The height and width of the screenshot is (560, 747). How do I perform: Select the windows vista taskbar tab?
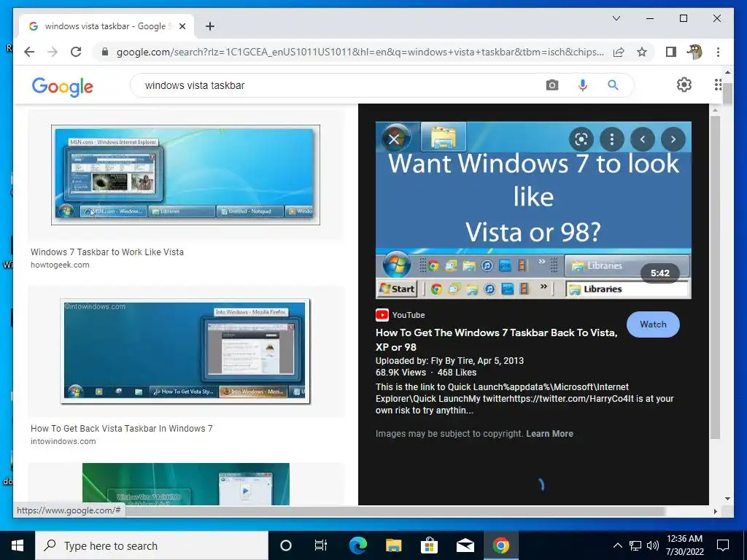[x=107, y=26]
